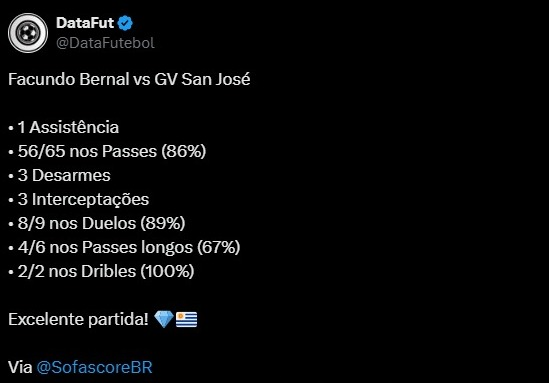Click the '(100%)' dribble percentage
Viewport: 549px width, 383px height.
click(167, 271)
